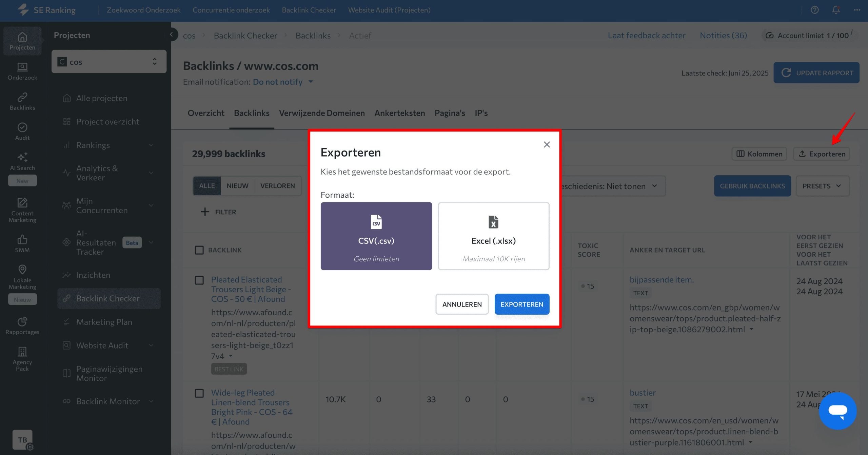
Task: Tick checkbox for Pleated Elasticated Trousers row
Action: pos(199,280)
